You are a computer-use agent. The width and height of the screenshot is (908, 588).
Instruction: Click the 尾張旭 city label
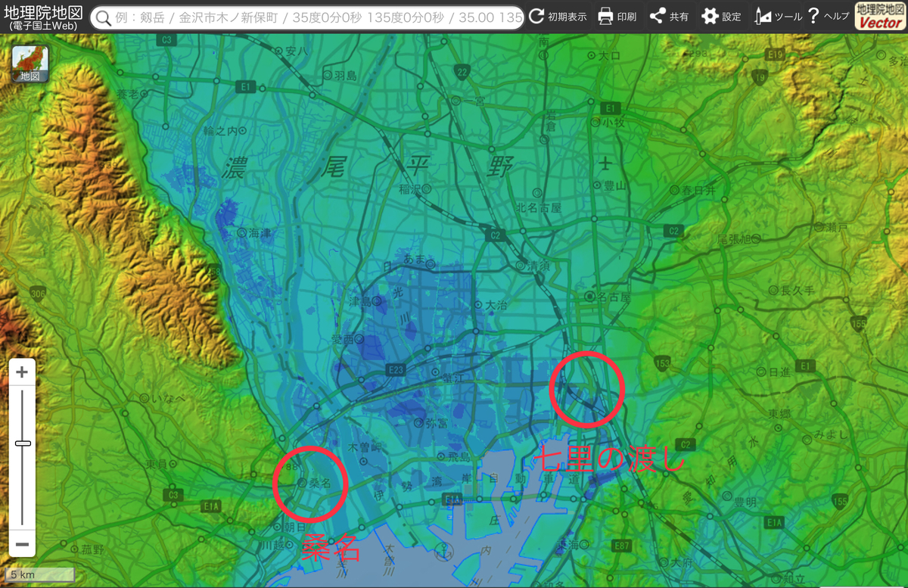point(732,239)
